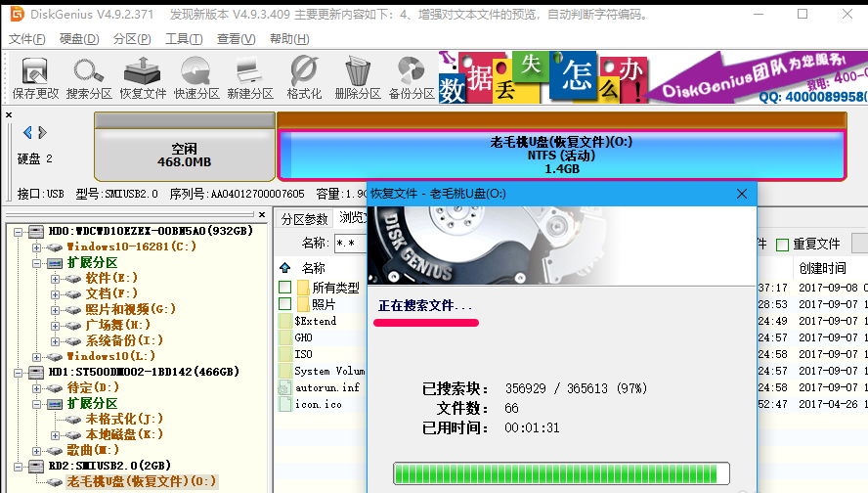Click the autorun.inf file icon
The height and width of the screenshot is (493, 868).
point(284,387)
